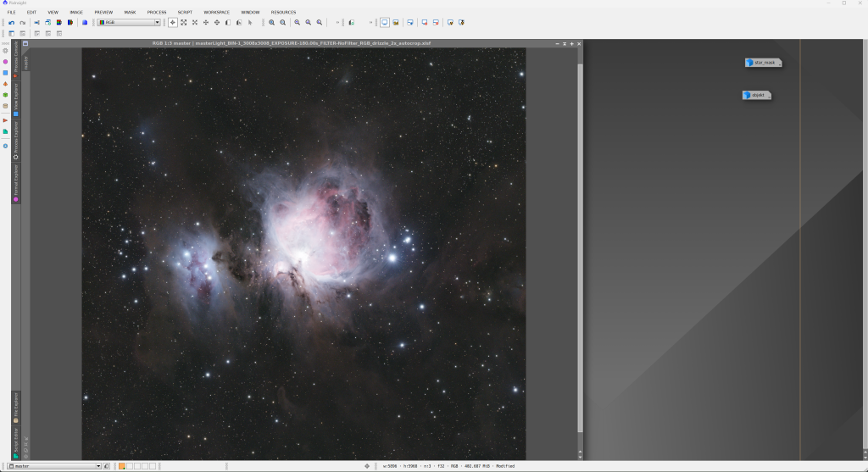Shade the image window using title arrow
The height and width of the screenshot is (472, 868).
[x=565, y=42]
